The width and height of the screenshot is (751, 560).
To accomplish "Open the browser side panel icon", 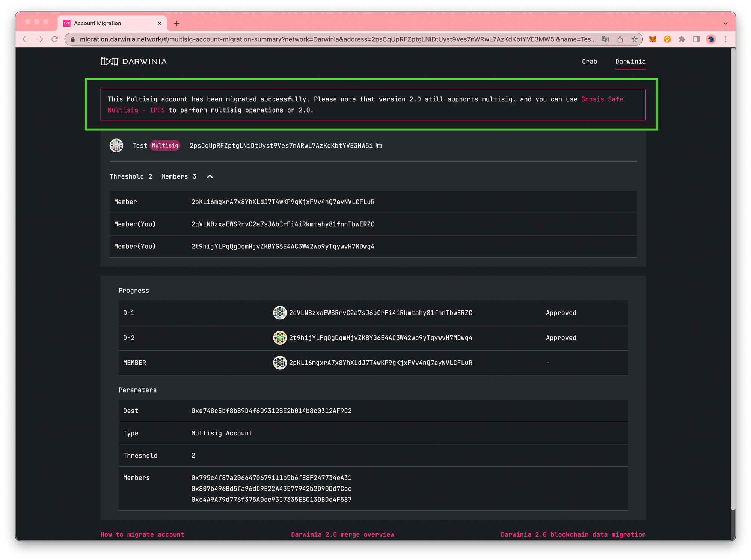I will (x=696, y=39).
